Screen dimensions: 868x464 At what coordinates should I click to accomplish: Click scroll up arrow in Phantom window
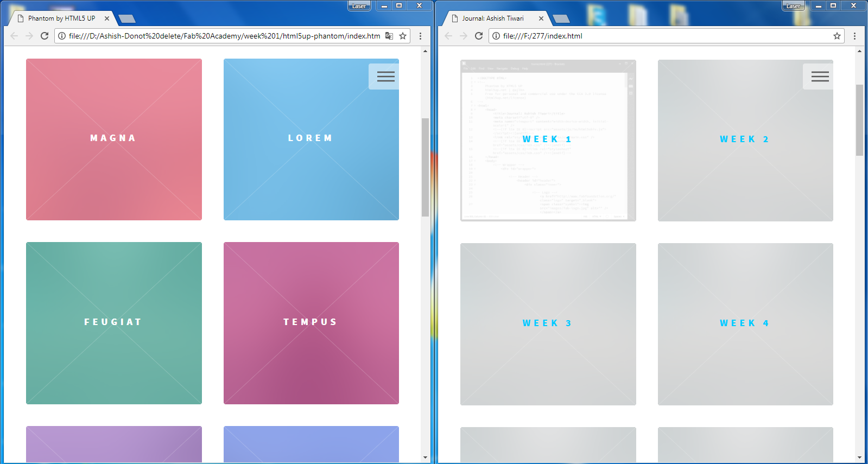425,51
